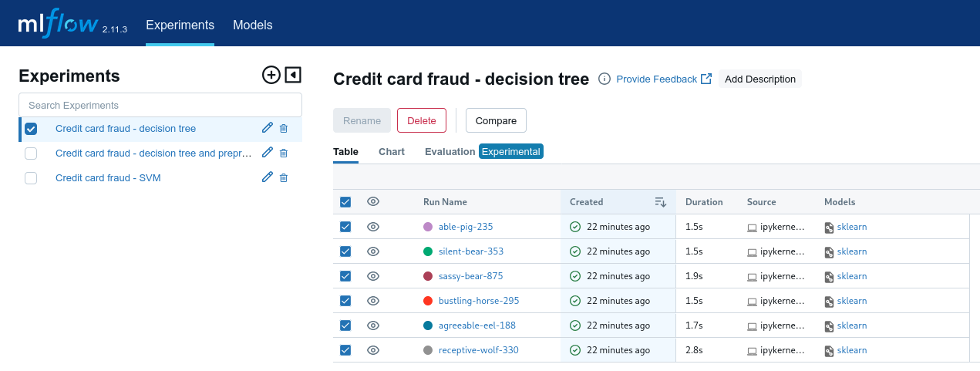Hide able-pig-235 run with eye icon

point(373,227)
